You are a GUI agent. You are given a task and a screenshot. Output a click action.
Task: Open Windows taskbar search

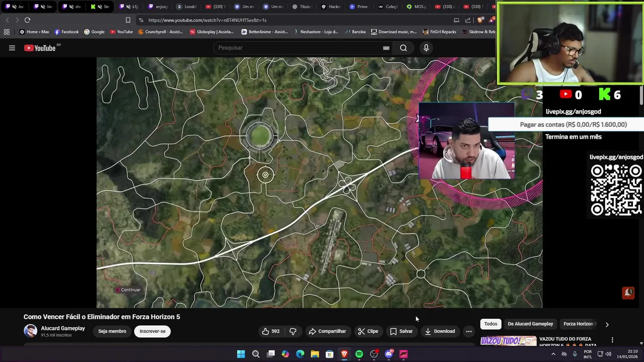coord(256,354)
